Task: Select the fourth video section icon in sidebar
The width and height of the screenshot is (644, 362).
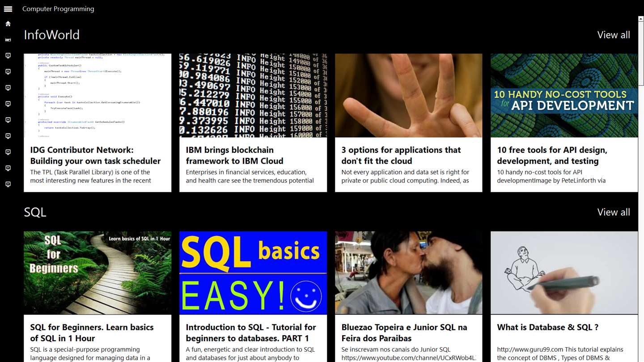Action: coord(8,104)
